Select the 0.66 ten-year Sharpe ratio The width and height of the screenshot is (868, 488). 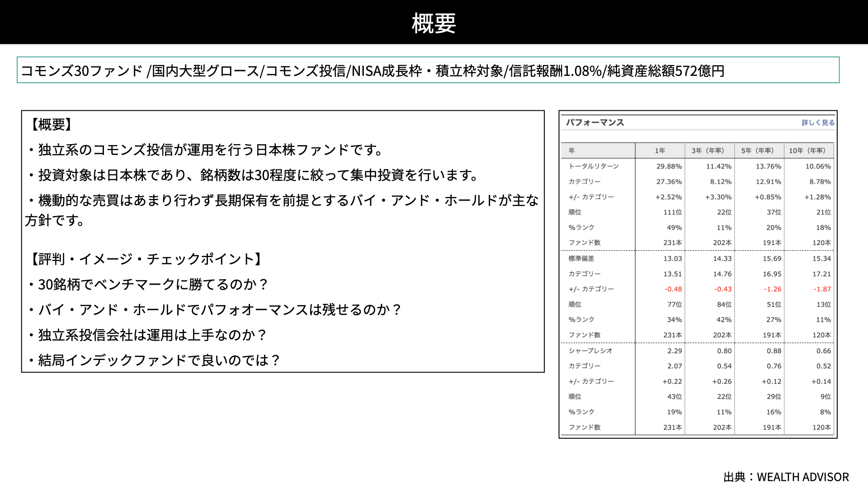pos(824,351)
